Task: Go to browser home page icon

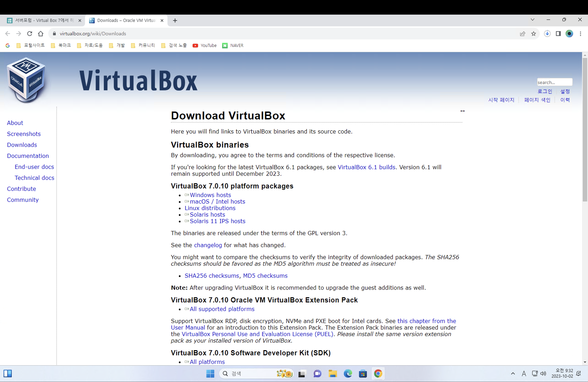Action: click(x=41, y=33)
